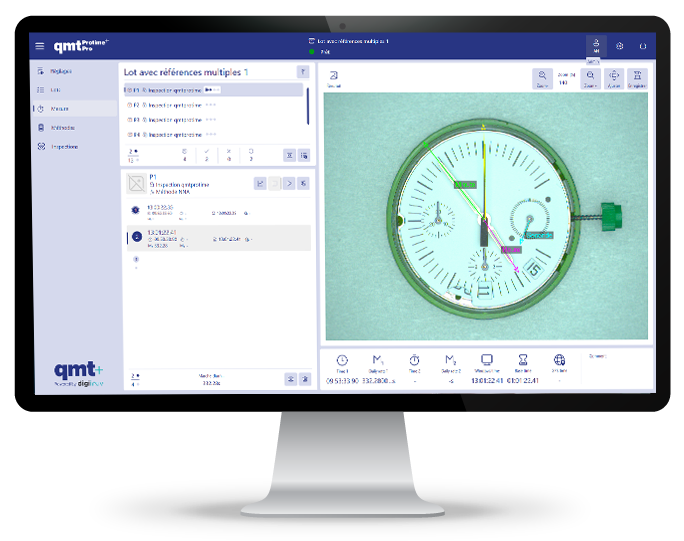Collapse the lot list with expander button
The height and width of the screenshot is (541, 684).
pos(289,155)
